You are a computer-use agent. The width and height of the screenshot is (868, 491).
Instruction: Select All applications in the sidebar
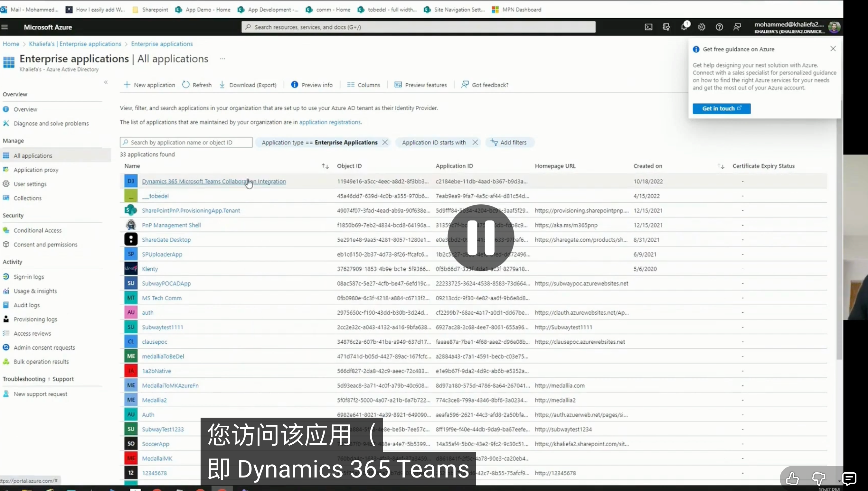pyautogui.click(x=55, y=155)
